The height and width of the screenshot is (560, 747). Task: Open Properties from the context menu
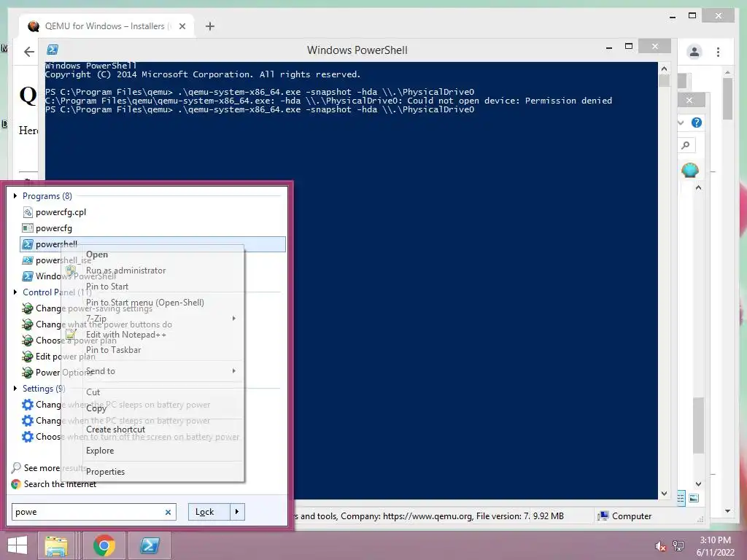105,472
